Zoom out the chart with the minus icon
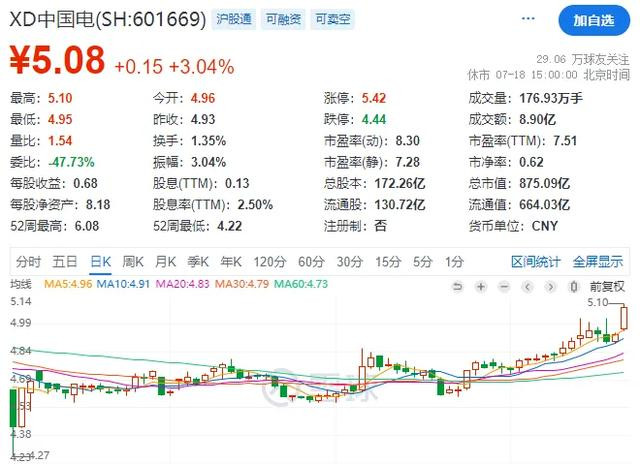The height and width of the screenshot is (464, 640). (504, 287)
